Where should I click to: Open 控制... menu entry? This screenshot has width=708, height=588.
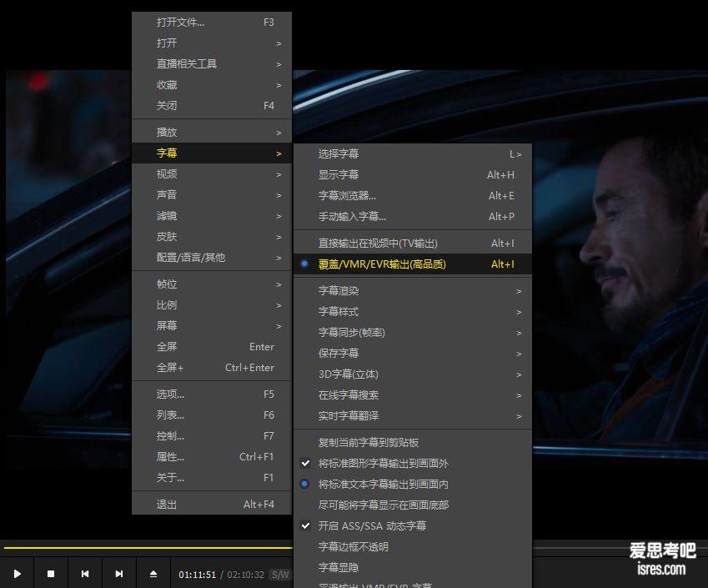[x=211, y=436]
